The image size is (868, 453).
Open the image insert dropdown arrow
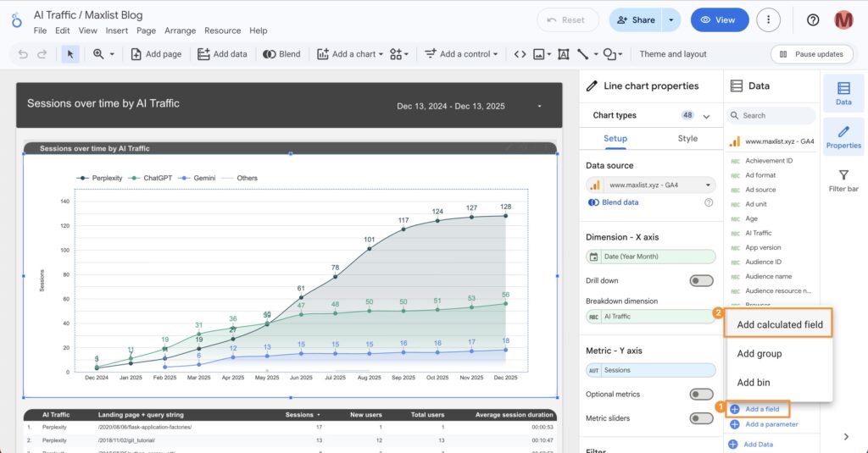(x=548, y=54)
